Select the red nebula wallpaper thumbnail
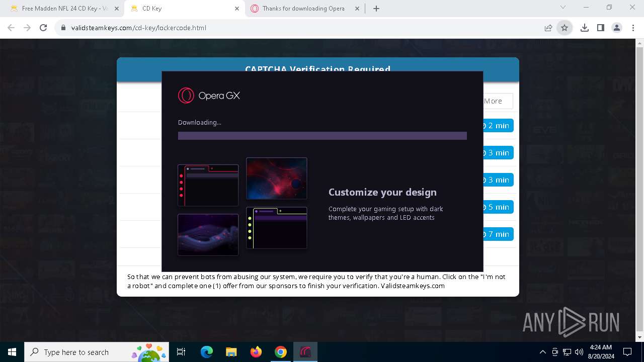Viewport: 644px width, 362px height. pos(276,178)
